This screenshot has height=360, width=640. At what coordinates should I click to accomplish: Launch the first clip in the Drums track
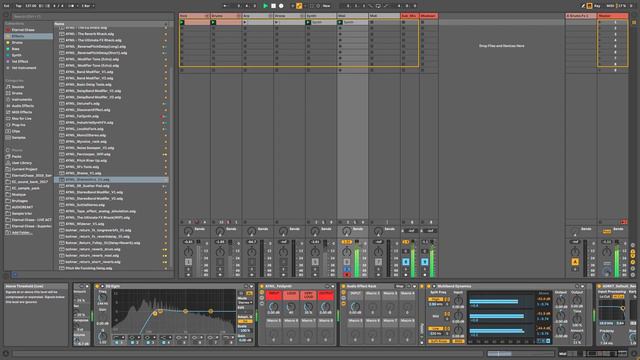[x=213, y=22]
